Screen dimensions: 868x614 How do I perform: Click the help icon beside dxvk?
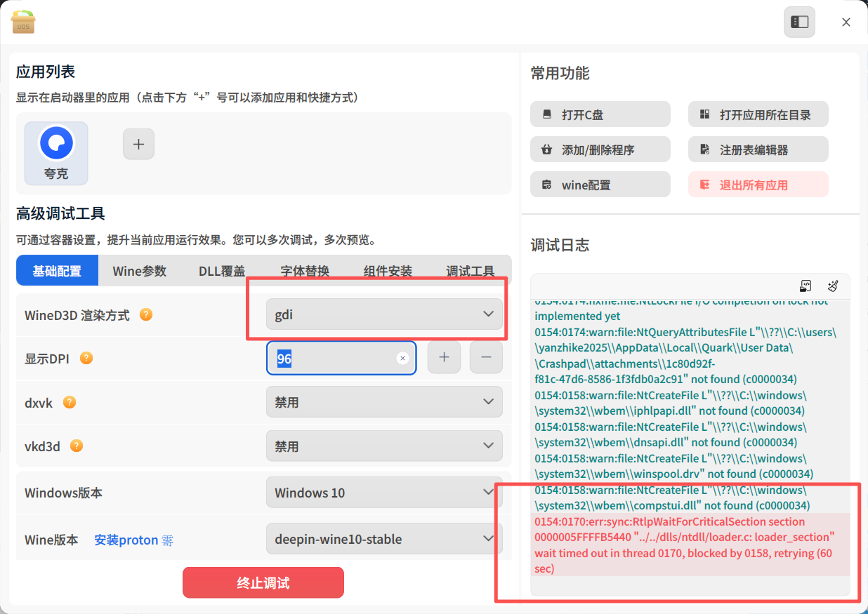click(70, 402)
